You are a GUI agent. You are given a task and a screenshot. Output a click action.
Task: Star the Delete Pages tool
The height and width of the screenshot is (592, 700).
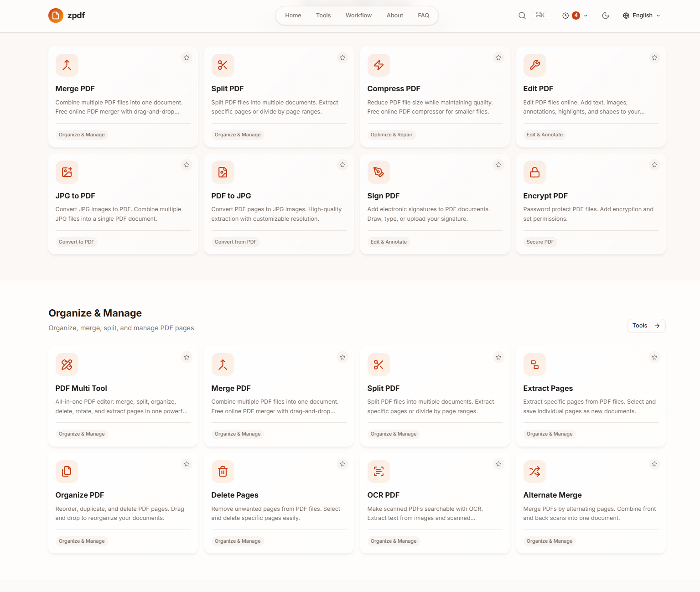342,464
